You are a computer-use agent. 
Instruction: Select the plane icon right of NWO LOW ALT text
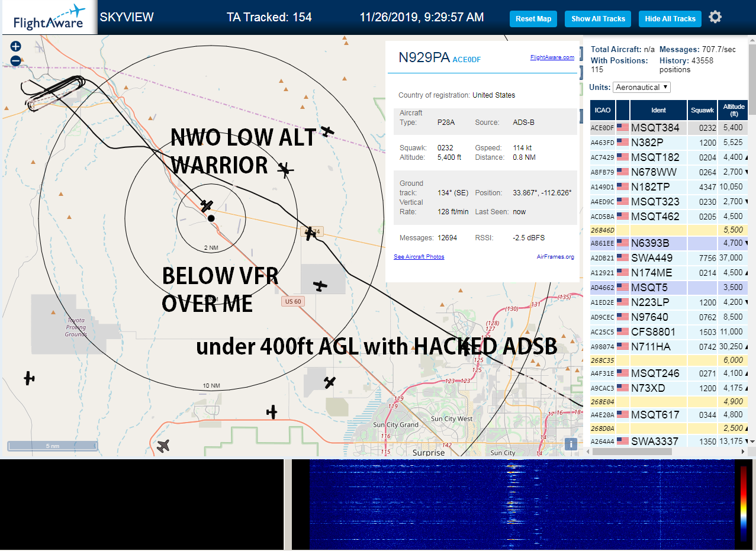327,131
